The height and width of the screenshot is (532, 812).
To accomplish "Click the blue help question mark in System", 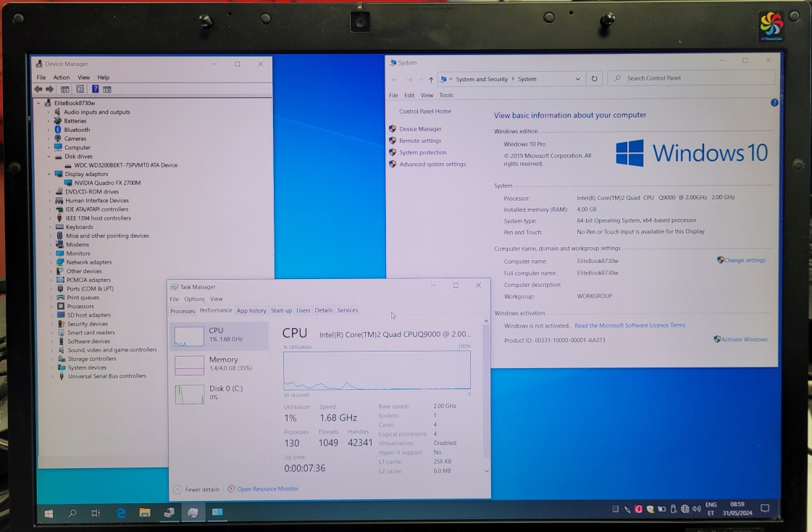I will 774,103.
